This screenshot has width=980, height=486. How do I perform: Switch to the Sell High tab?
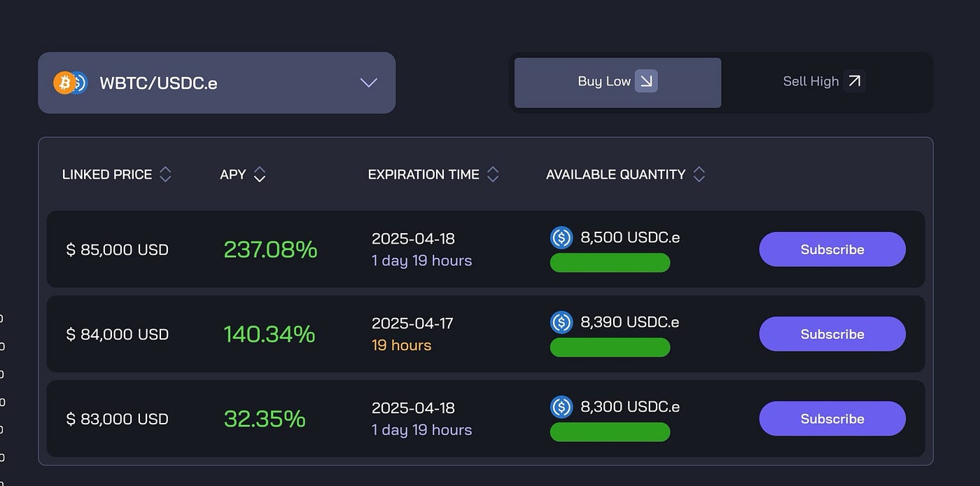click(x=825, y=83)
